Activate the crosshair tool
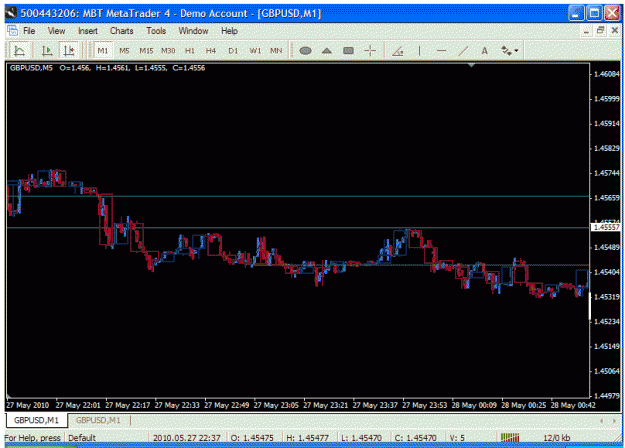This screenshot has width=625, height=448. [x=370, y=51]
